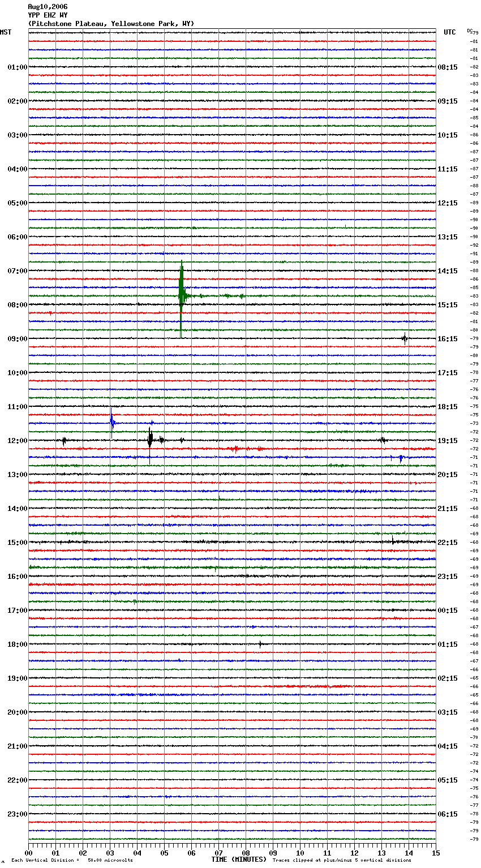Screen dimensions: 481x868
Task: Click minute tick label 01 on bottom axis
Action: (x=55, y=853)
